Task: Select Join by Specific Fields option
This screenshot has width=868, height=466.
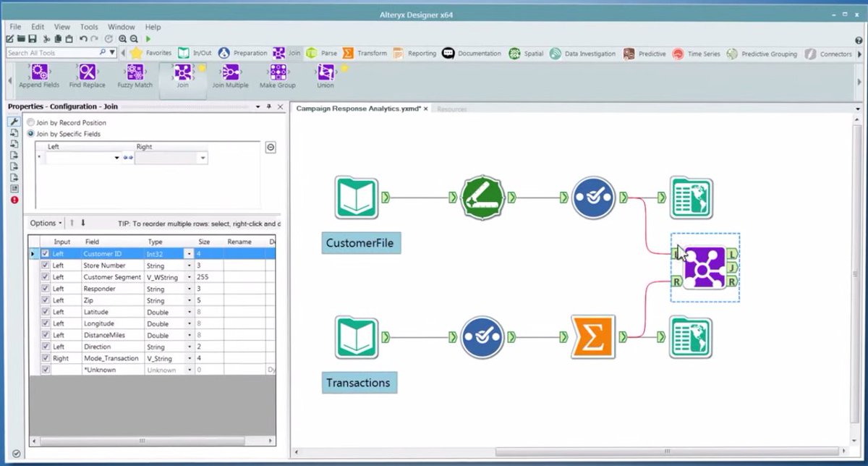Action: pos(64,134)
